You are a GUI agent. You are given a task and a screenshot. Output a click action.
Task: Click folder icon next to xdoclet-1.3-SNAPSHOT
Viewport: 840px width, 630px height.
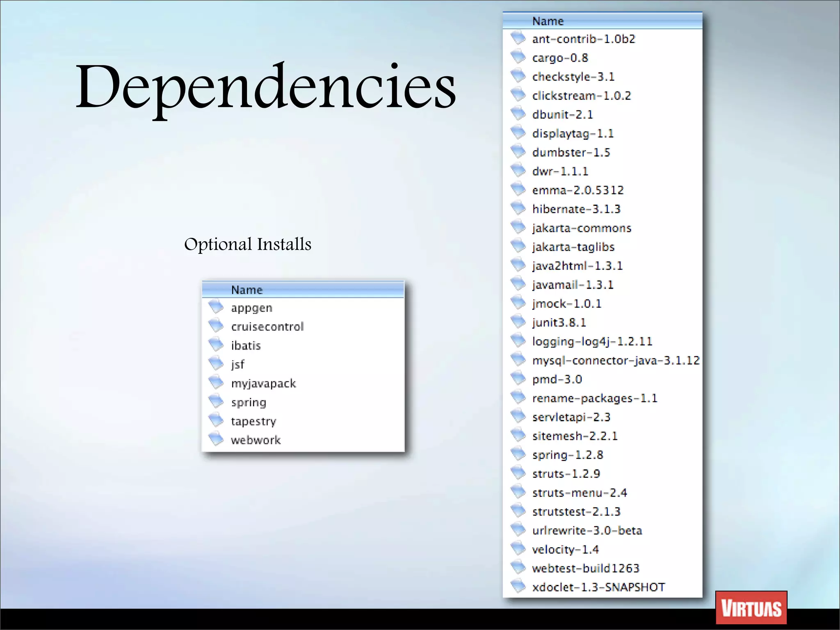pos(518,587)
